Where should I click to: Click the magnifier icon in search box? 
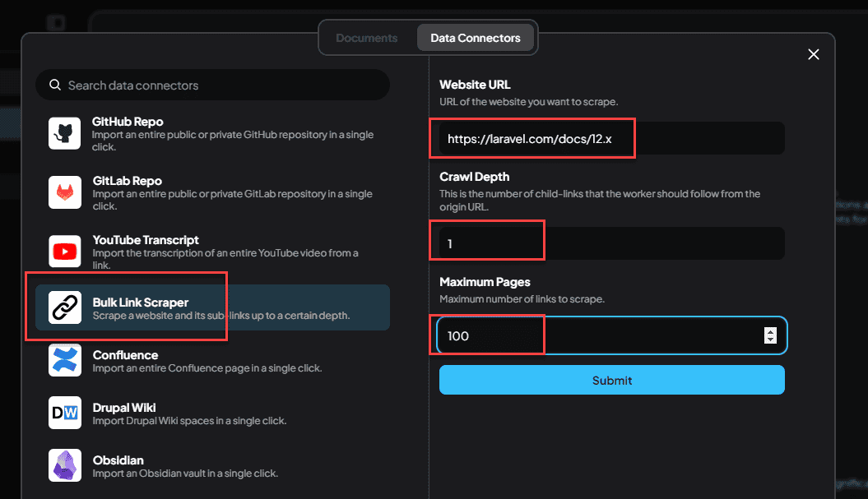pyautogui.click(x=55, y=85)
